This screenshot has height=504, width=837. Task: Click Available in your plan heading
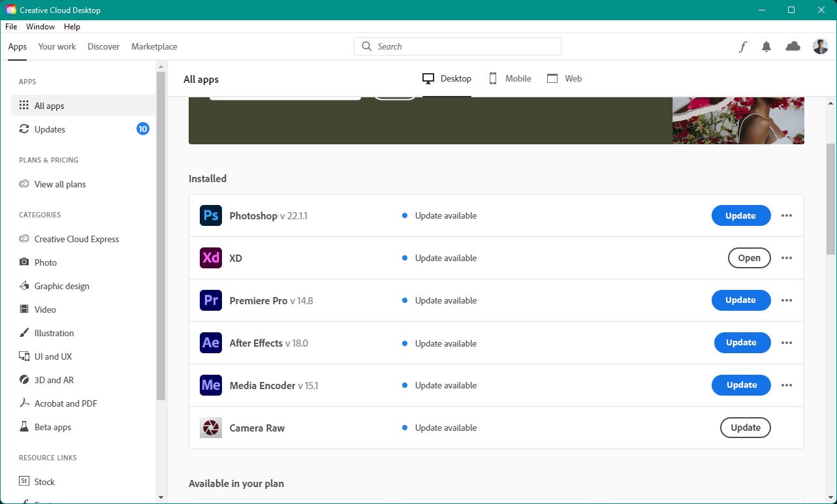point(236,484)
